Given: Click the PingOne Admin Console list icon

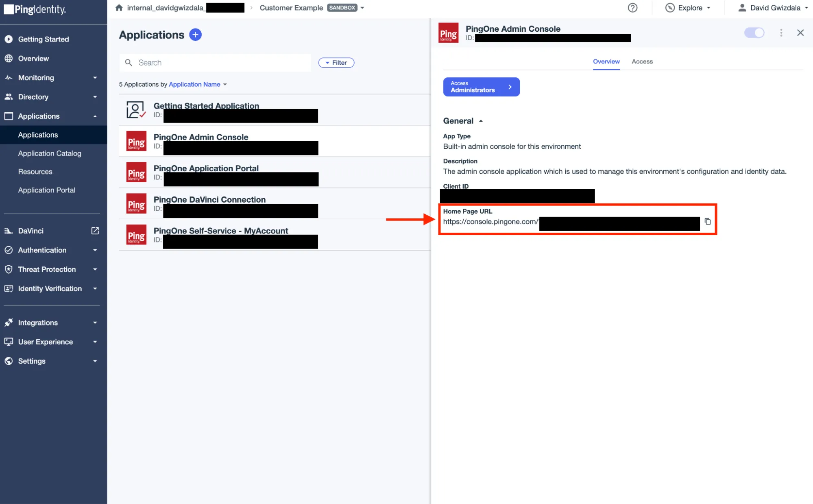Looking at the screenshot, I should (x=136, y=141).
